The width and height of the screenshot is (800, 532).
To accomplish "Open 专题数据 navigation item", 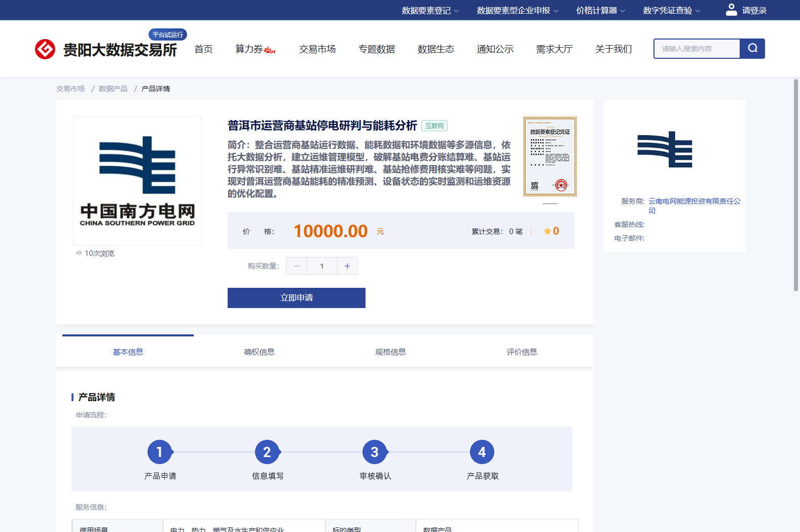I will click(x=377, y=49).
